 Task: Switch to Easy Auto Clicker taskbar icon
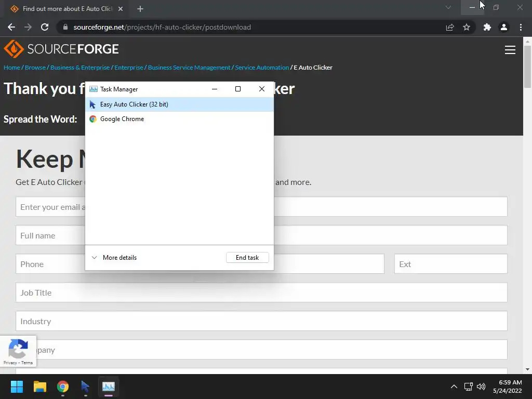86,387
